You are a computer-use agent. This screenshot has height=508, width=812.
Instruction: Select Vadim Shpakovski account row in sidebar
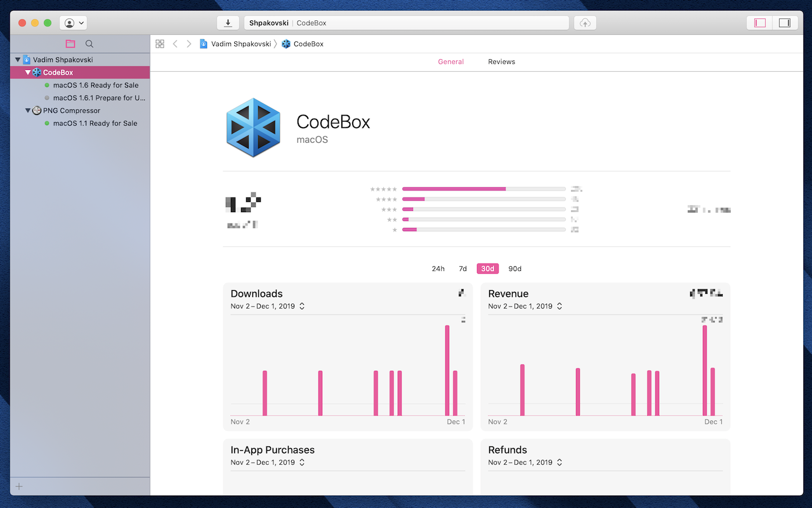coord(80,60)
